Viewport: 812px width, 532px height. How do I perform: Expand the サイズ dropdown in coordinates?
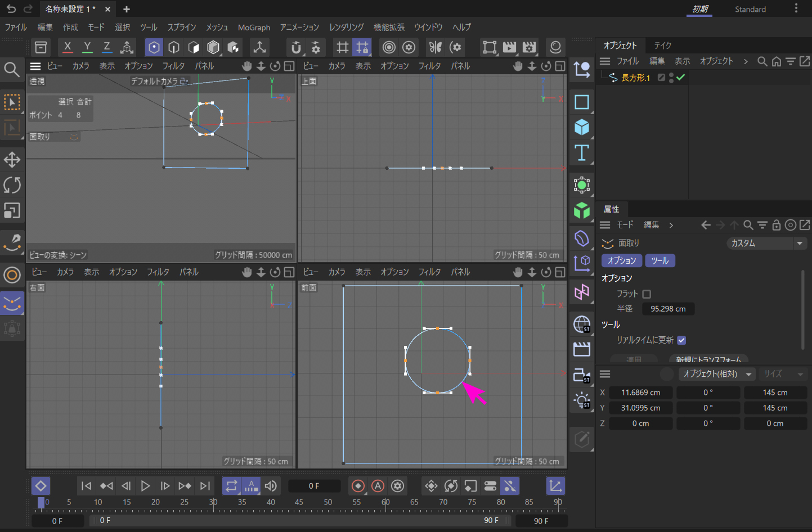[x=783, y=374]
